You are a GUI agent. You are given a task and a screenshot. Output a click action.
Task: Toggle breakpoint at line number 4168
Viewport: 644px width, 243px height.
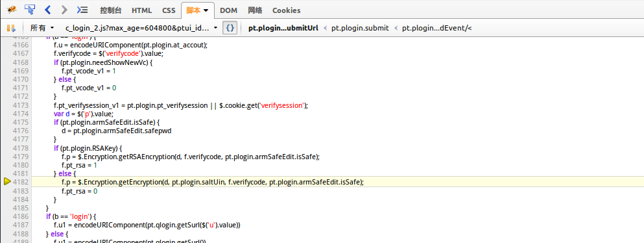pos(21,62)
